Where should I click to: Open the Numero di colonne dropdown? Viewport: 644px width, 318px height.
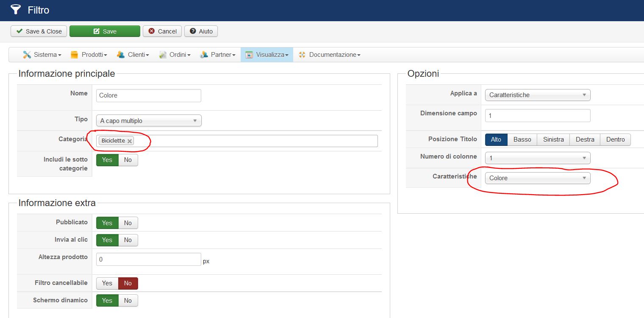(538, 158)
